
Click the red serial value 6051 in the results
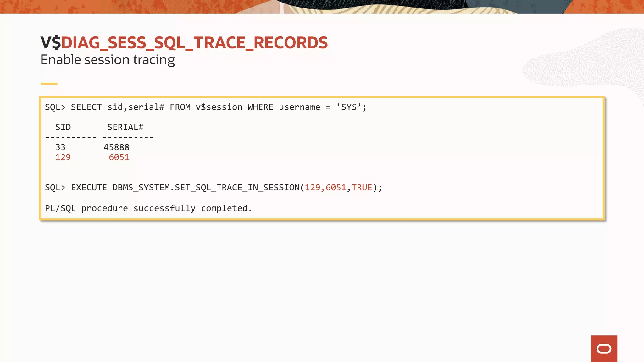(x=119, y=157)
